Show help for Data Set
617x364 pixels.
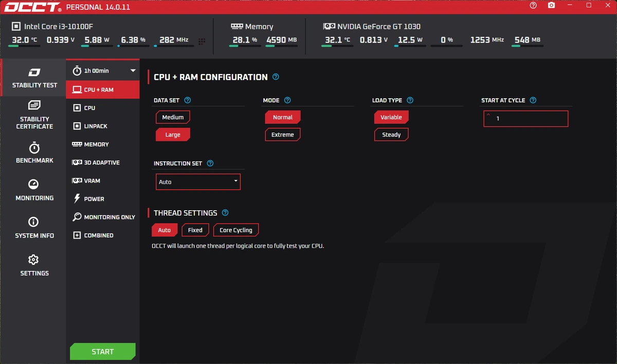click(x=187, y=100)
